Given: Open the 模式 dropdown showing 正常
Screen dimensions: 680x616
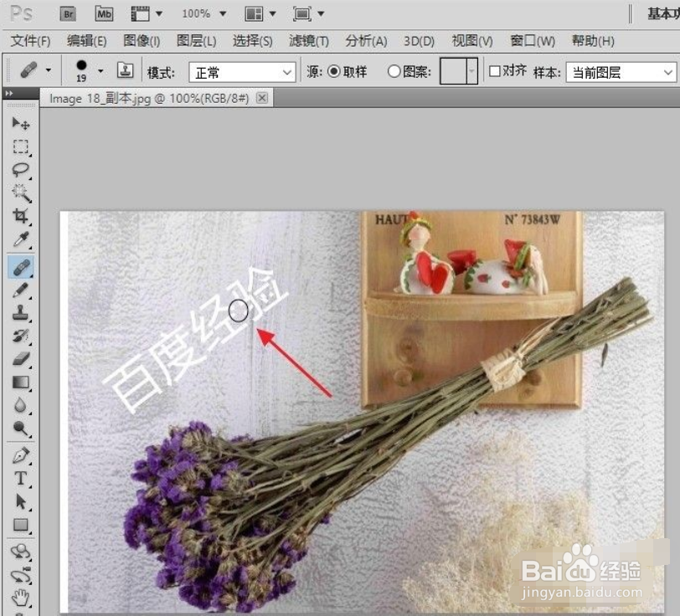Looking at the screenshot, I should click(x=241, y=72).
